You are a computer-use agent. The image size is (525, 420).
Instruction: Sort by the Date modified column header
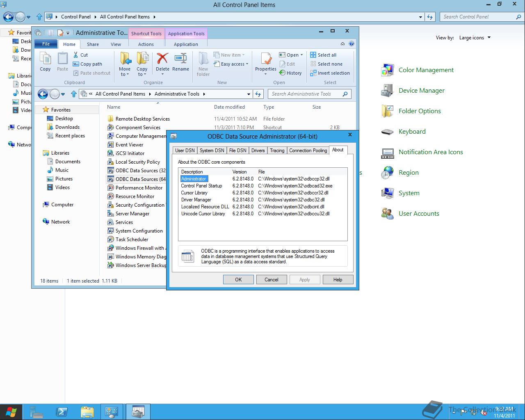point(229,107)
